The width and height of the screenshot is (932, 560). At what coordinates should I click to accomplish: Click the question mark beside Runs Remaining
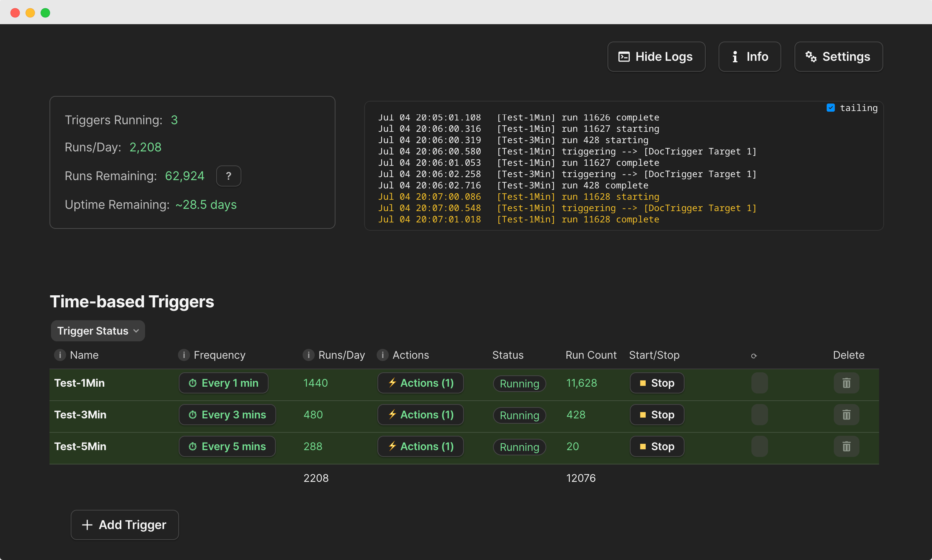pyautogui.click(x=229, y=176)
